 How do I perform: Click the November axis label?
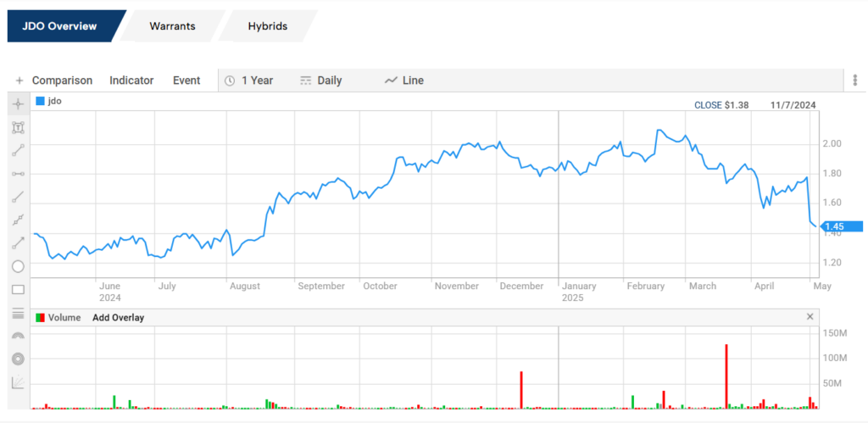click(457, 287)
